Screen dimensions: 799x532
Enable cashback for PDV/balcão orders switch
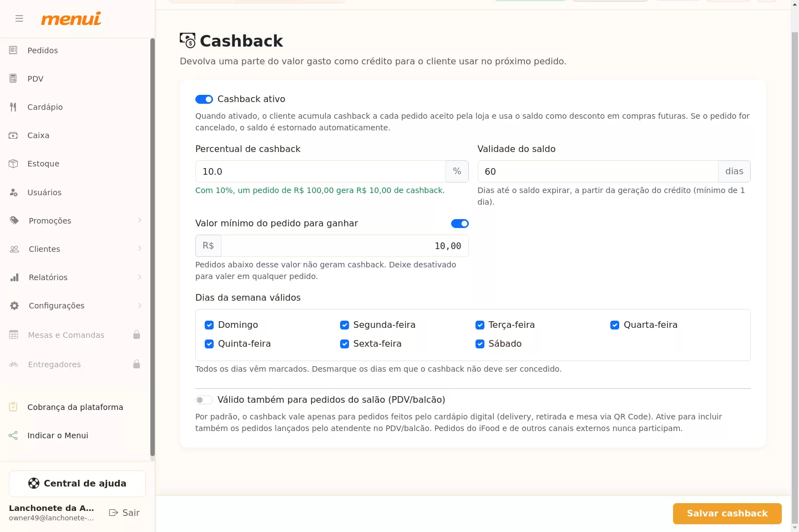click(204, 400)
